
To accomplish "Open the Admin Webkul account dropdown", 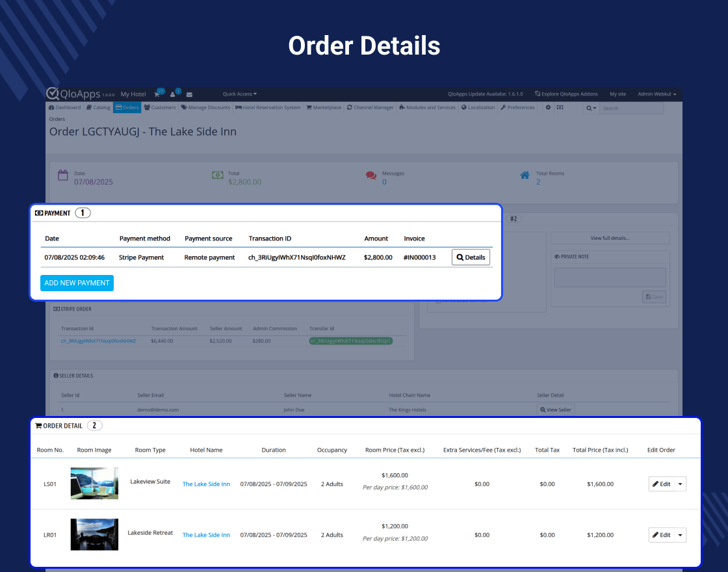I will point(656,94).
